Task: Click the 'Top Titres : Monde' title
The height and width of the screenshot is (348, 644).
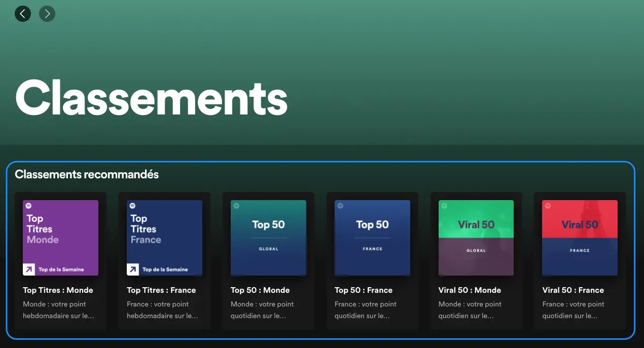Action: (58, 290)
